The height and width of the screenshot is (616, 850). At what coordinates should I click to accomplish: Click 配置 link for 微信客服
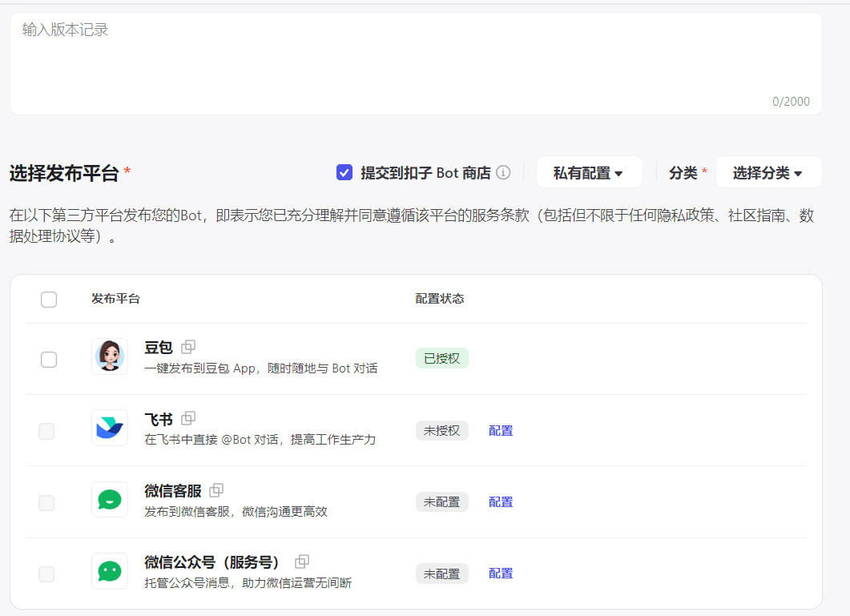501,502
